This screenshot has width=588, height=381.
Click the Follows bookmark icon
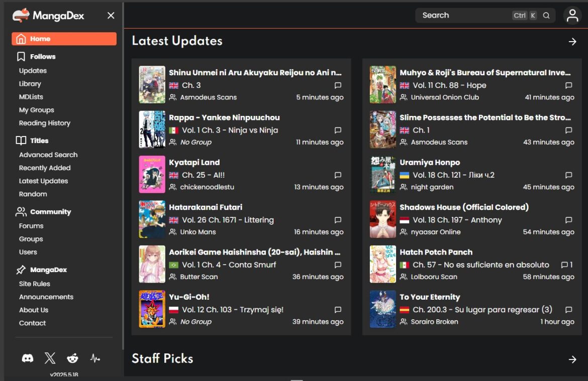21,57
